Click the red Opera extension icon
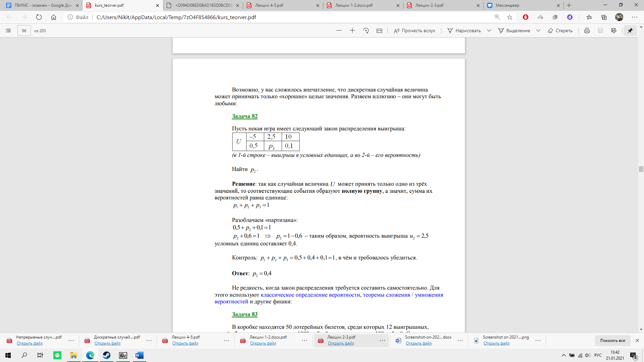 point(526,17)
